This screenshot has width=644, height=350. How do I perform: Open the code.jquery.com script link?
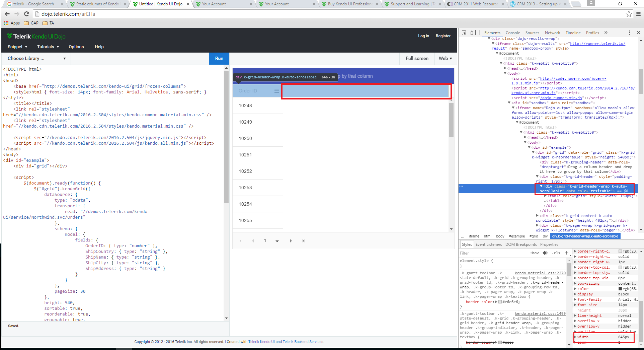tap(559, 81)
